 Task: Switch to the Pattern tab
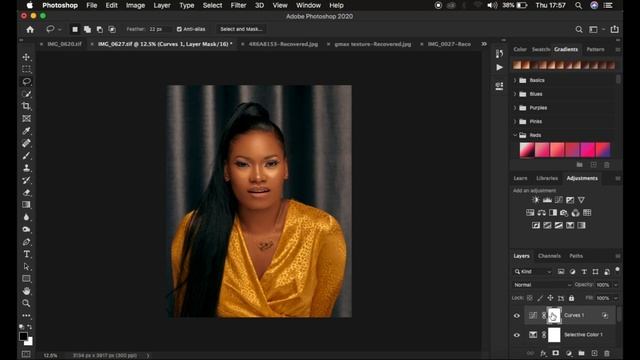coord(595,49)
